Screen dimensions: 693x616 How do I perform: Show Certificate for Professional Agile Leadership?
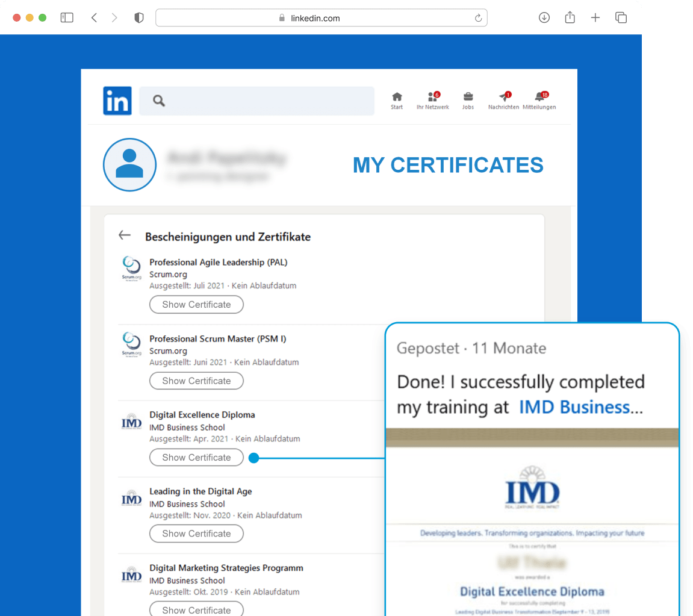(196, 305)
